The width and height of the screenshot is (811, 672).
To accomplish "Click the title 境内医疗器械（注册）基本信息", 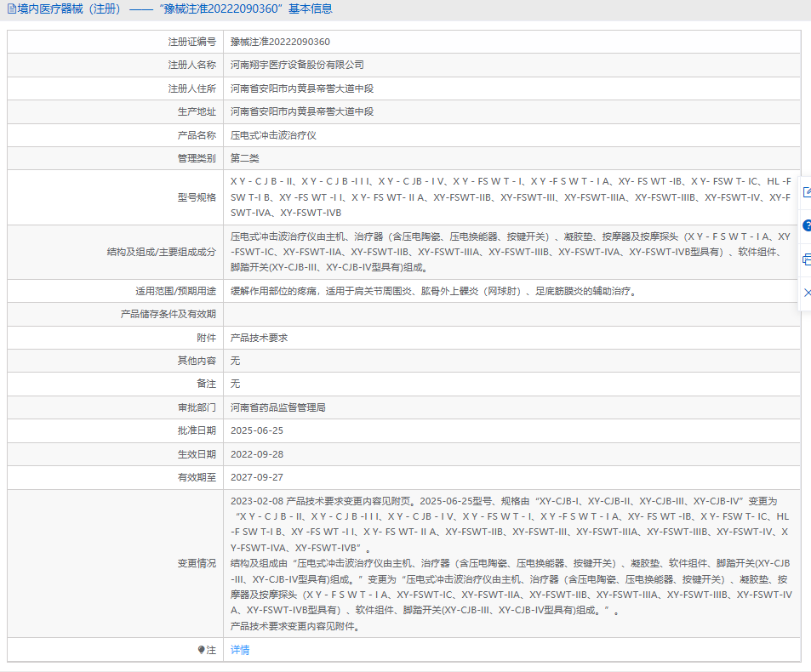I will (174, 9).
